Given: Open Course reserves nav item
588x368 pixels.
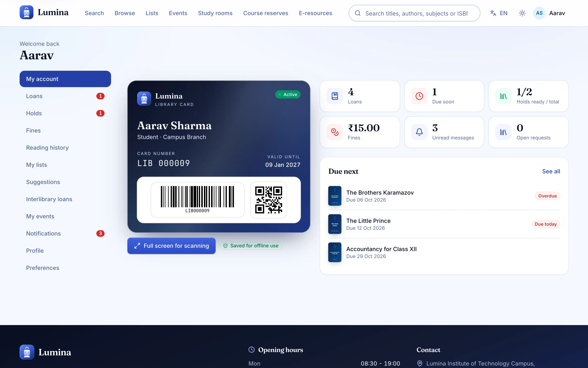Looking at the screenshot, I should [266, 13].
